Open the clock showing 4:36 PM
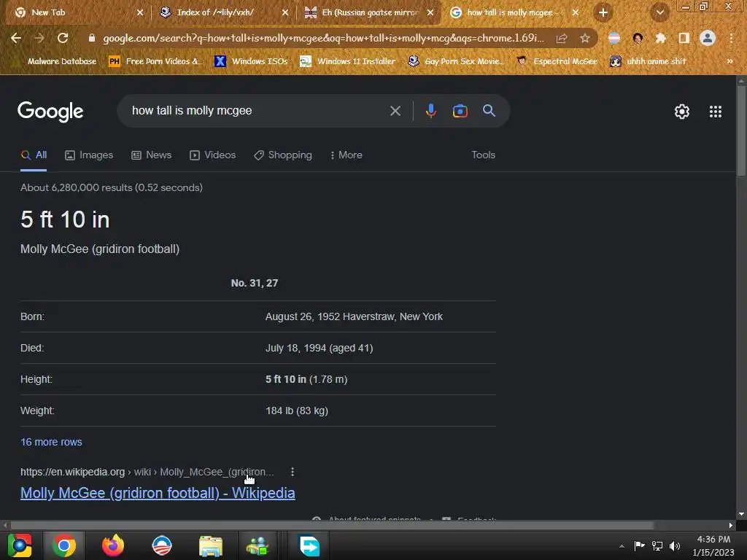 click(x=713, y=545)
